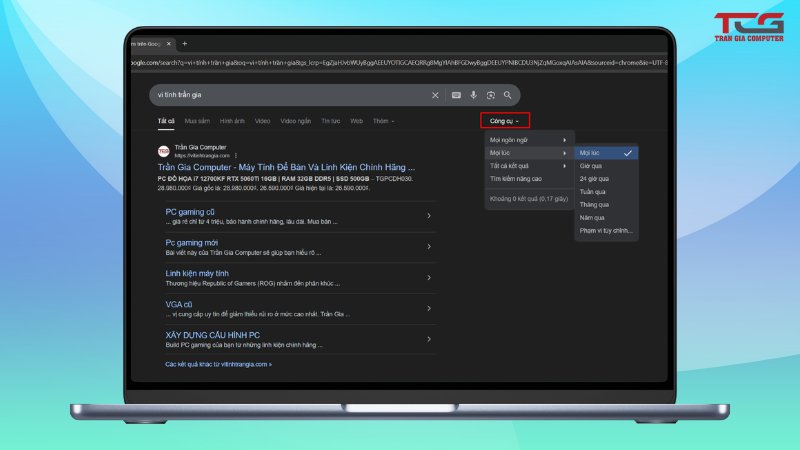The width and height of the screenshot is (800, 450).
Task: Click 'Các kết quả khác từ' site link
Action: coord(218,364)
